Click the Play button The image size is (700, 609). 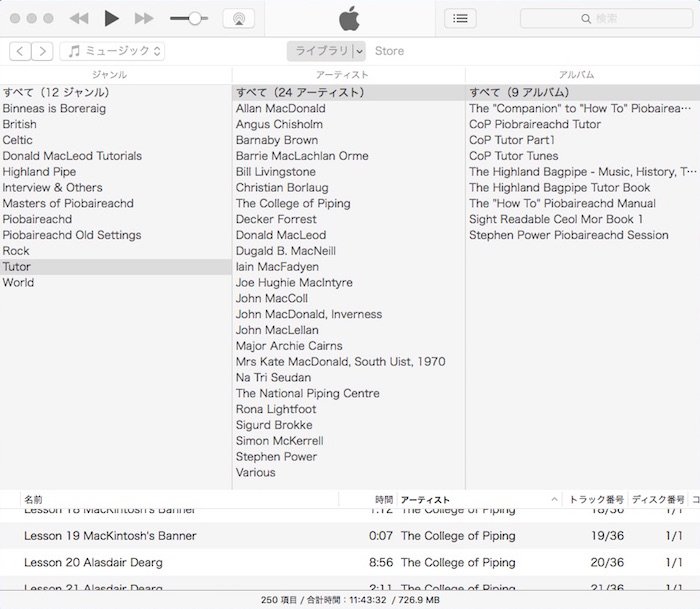click(111, 18)
